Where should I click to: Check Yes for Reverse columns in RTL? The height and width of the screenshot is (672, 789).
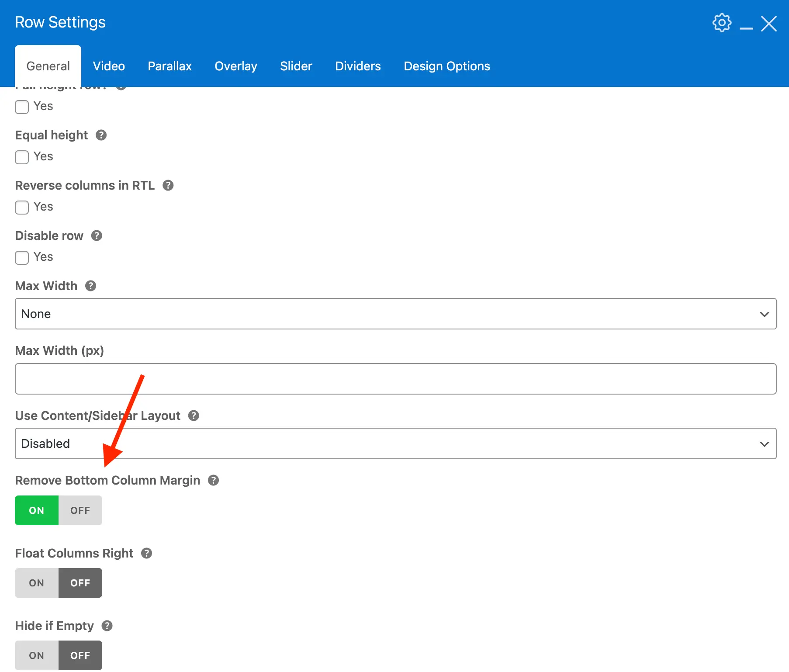21,207
